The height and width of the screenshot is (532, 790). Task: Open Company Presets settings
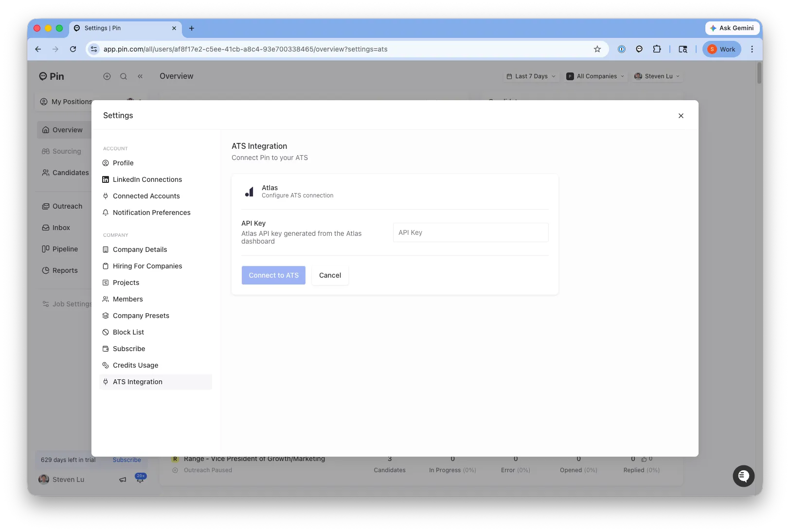[156, 316]
